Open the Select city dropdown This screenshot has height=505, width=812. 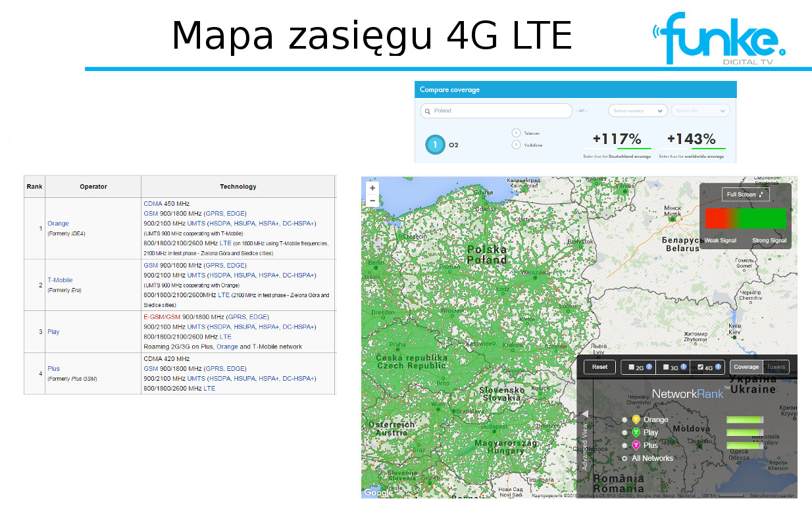pos(700,110)
